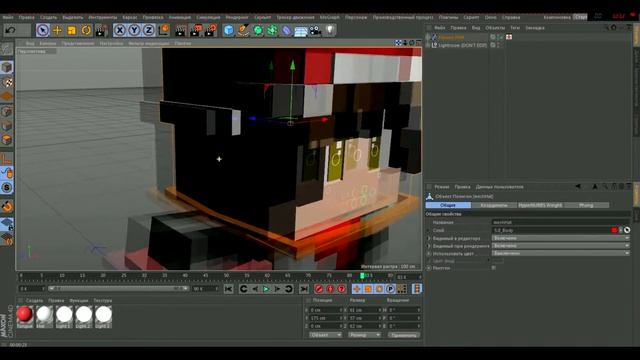The image size is (640, 360).
Task: Add a Camera object
Action: point(315,30)
